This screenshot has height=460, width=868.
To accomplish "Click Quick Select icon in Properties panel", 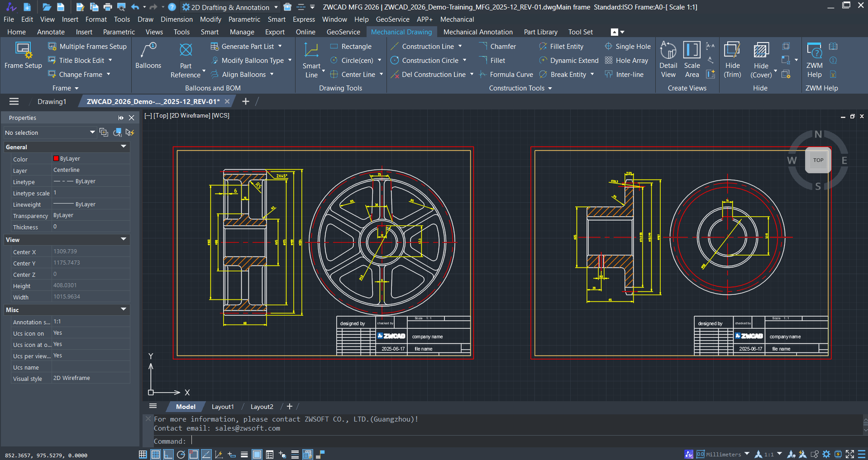I will coord(130,133).
